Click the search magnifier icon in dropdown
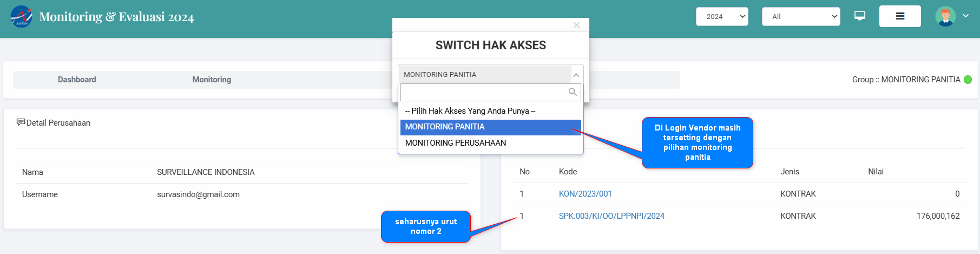Viewport: 980px width, 254px height. pos(572,92)
